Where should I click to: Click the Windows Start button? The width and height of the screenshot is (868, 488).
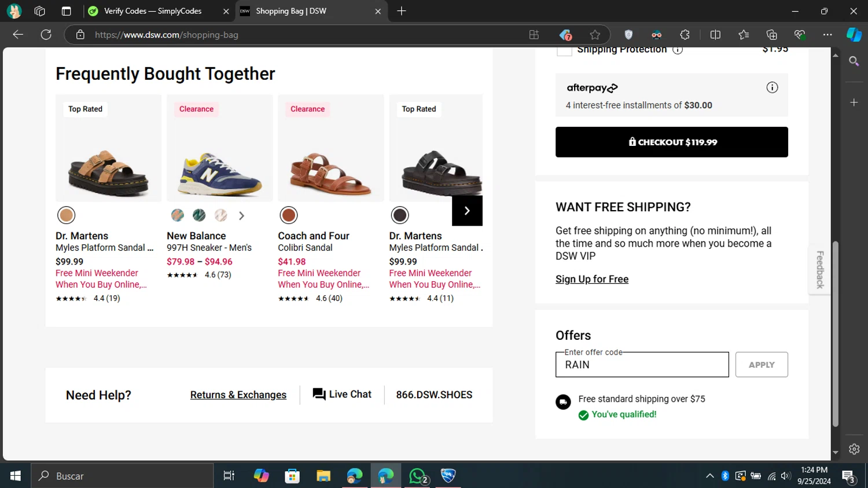coord(16,476)
